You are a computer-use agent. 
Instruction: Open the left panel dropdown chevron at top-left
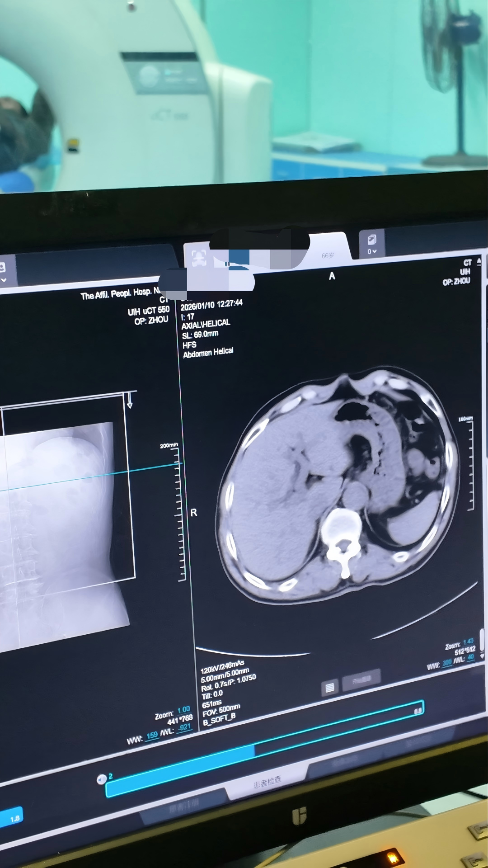click(4, 280)
